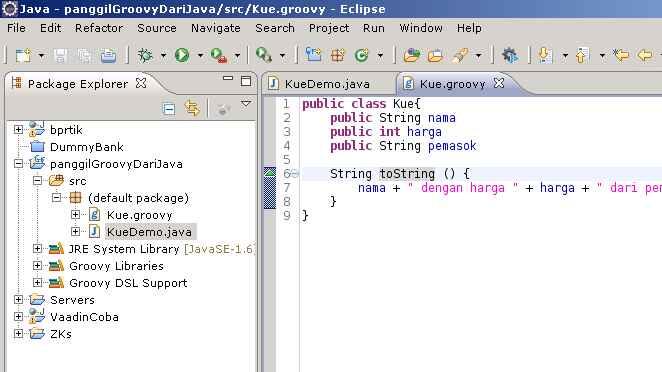Image resolution: width=662 pixels, height=372 pixels.
Task: Click the New Java Project icon
Action: tap(313, 55)
